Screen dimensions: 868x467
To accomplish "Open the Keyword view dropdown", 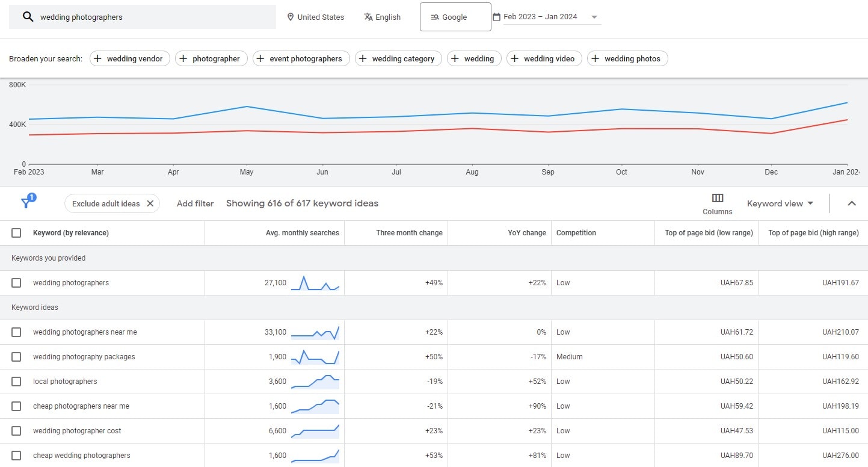I will point(780,203).
